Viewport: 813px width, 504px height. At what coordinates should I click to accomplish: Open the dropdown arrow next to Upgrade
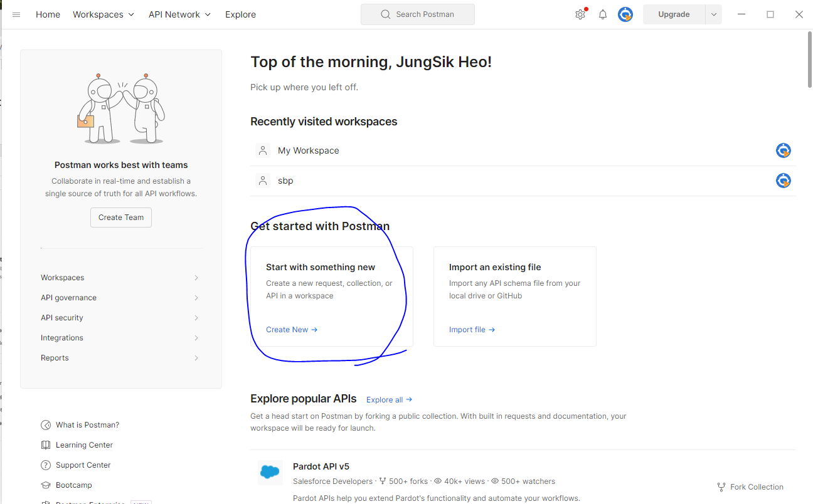click(x=714, y=14)
